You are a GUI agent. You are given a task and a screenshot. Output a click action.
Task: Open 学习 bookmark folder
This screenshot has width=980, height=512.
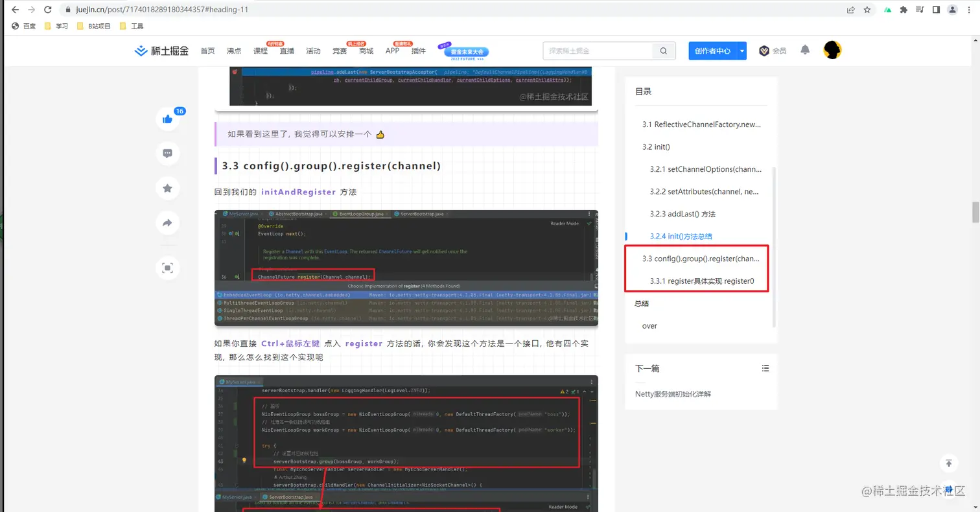tap(56, 26)
